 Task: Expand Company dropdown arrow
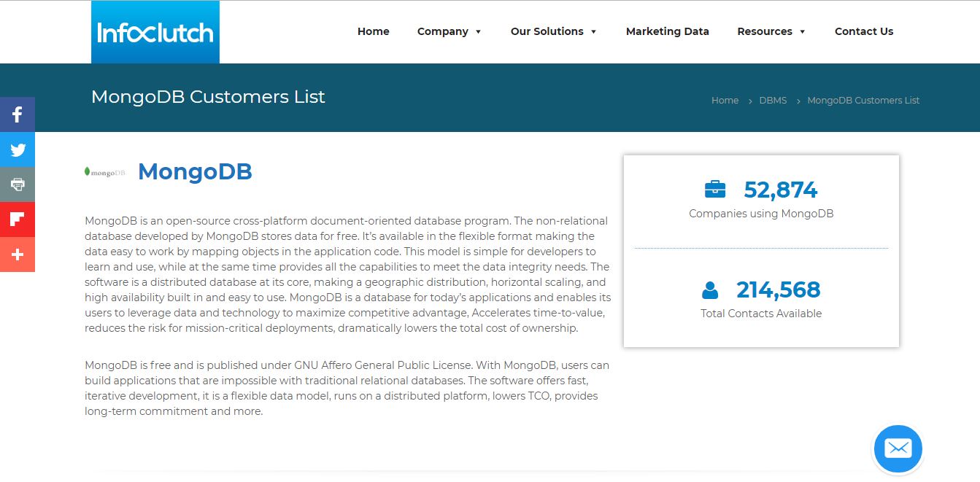(x=479, y=32)
